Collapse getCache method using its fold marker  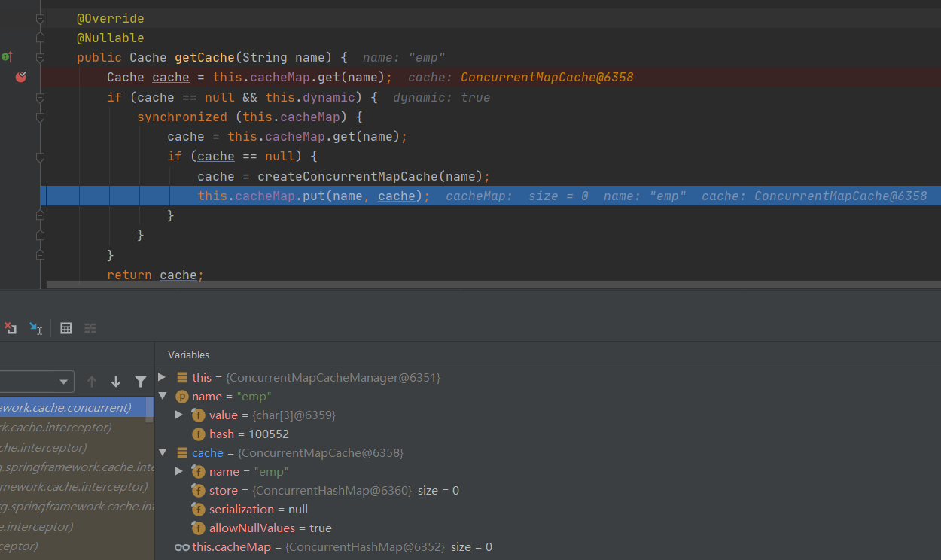[x=40, y=57]
